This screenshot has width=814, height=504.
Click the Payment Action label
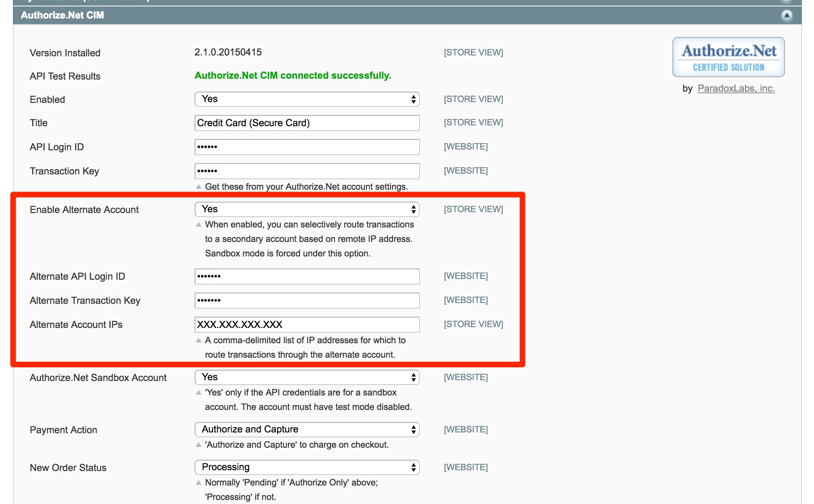tap(64, 430)
